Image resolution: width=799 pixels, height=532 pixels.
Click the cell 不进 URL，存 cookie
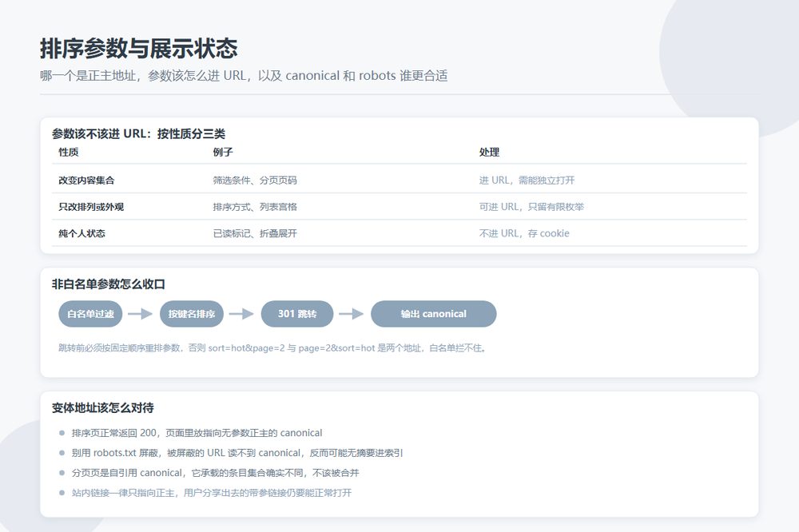click(x=524, y=233)
